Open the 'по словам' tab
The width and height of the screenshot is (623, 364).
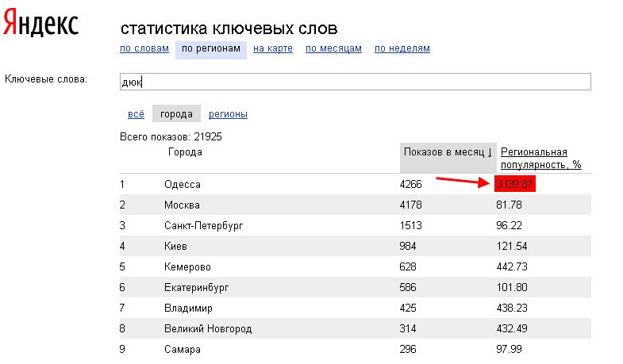tap(144, 48)
